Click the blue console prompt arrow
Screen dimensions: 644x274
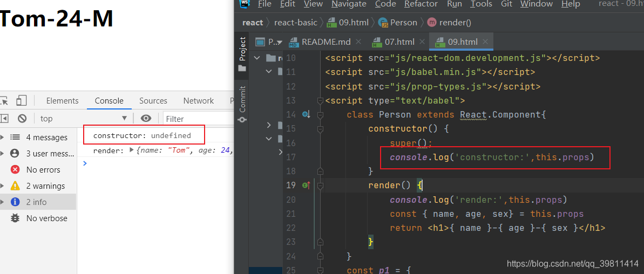pyautogui.click(x=85, y=163)
